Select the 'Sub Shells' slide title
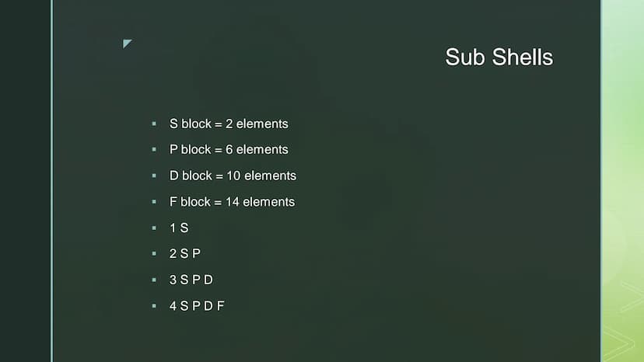The height and width of the screenshot is (362, 644). pyautogui.click(x=499, y=57)
